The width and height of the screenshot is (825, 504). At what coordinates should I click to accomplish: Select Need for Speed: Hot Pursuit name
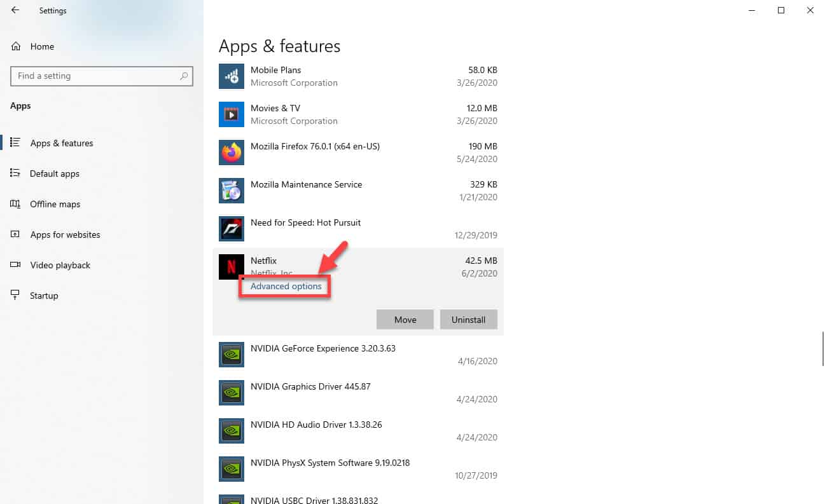[305, 222]
